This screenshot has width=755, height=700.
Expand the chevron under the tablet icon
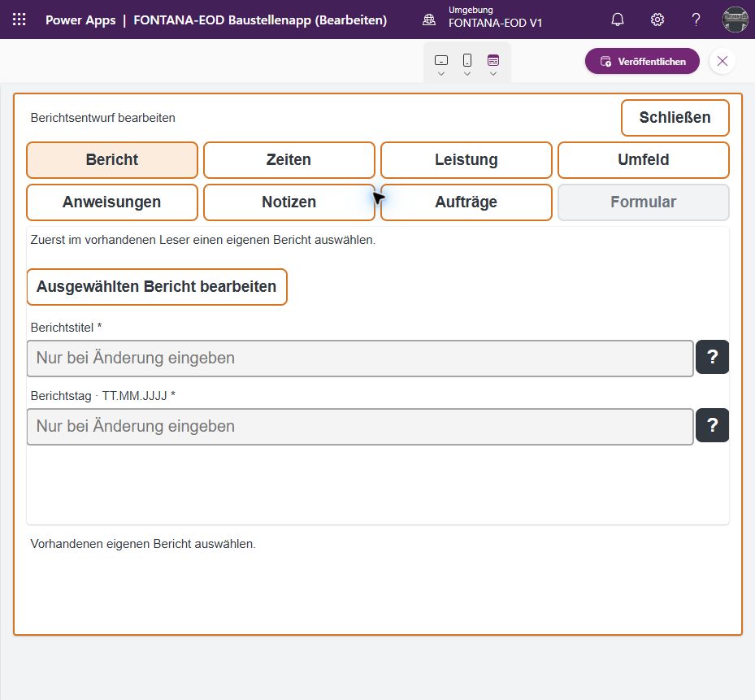tap(441, 74)
